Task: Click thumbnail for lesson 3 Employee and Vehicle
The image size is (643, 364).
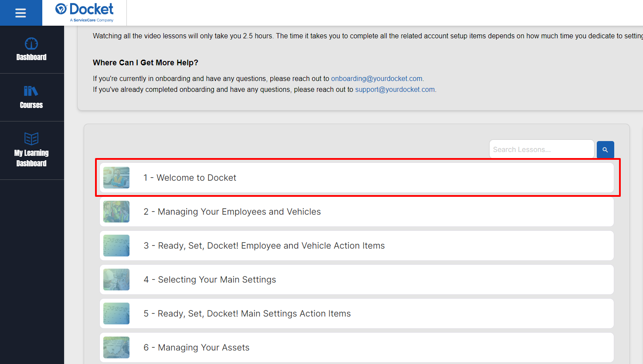Action: click(x=116, y=246)
